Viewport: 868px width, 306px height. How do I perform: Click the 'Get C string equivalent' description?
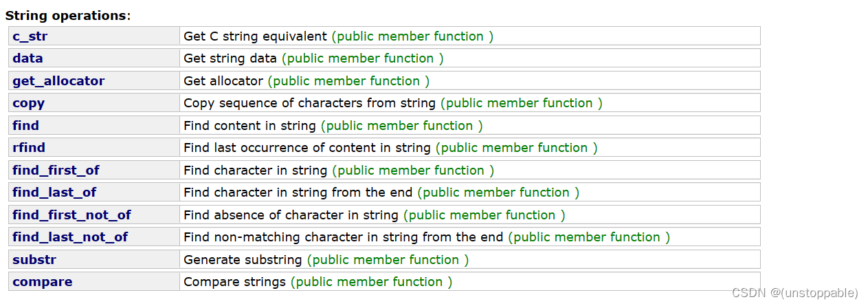(x=256, y=36)
